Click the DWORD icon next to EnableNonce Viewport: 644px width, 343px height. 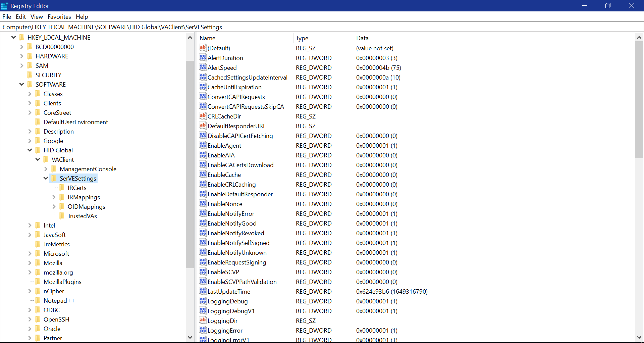point(203,204)
